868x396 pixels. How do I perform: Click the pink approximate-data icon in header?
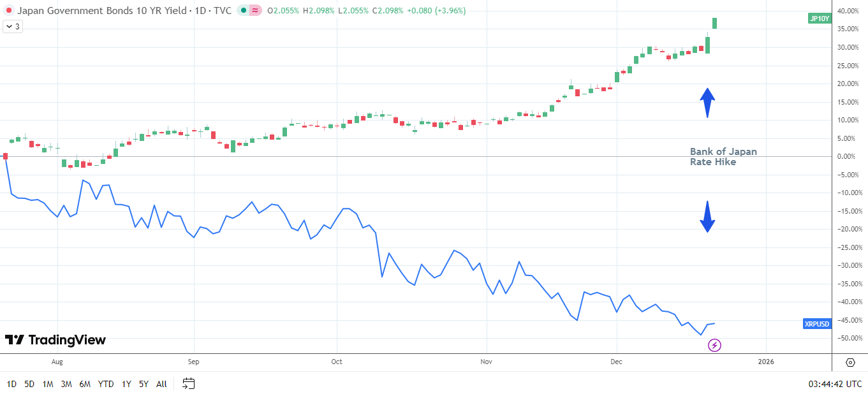pos(255,11)
